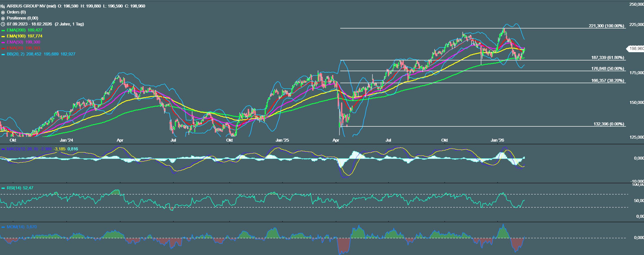Select the 221,300 (100.00%) Fibonacci label
Screen dimensions: 644x255
[x=606, y=26]
